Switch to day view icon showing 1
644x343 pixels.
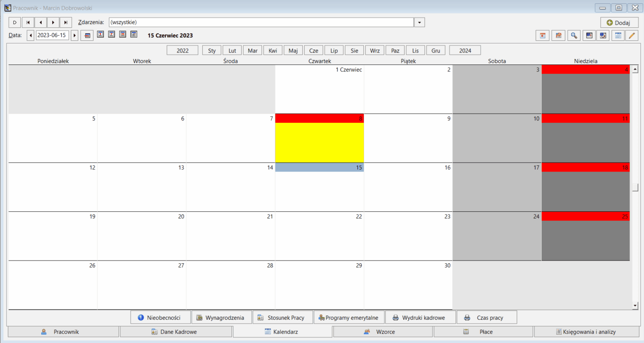coord(100,34)
